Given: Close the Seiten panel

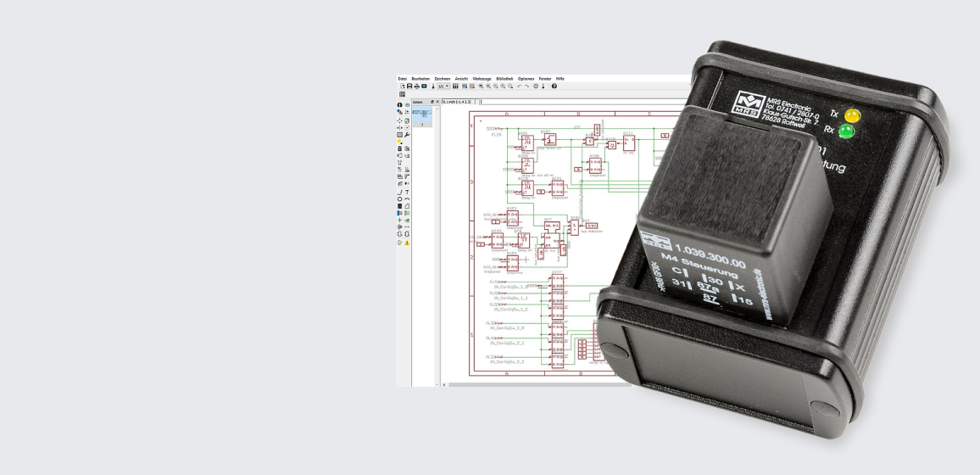Looking at the screenshot, I should [x=437, y=102].
